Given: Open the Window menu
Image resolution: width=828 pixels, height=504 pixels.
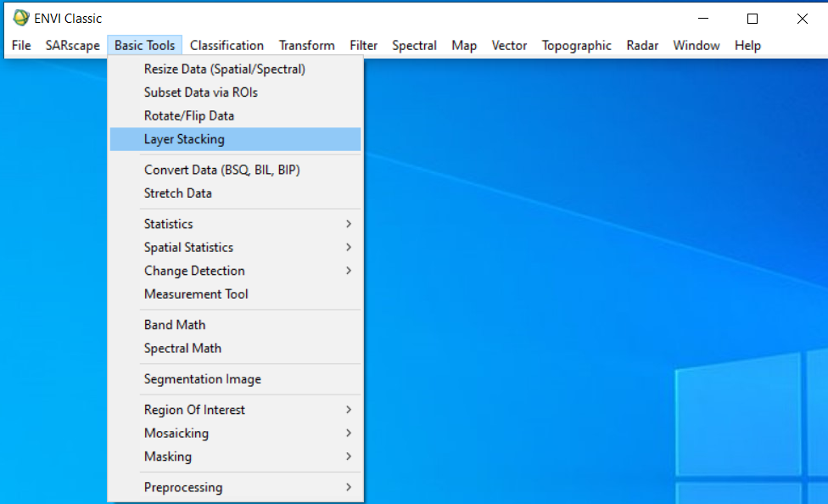Looking at the screenshot, I should tap(696, 46).
